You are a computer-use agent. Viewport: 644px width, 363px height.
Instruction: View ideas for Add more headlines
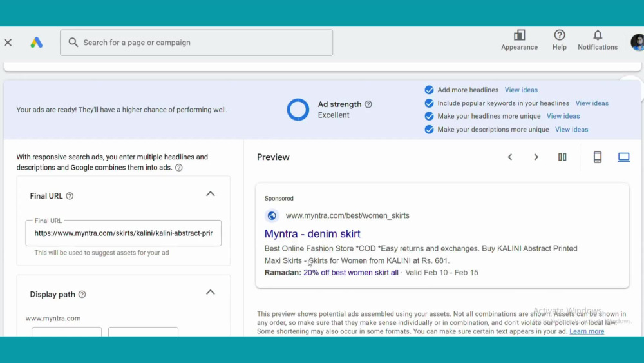point(521,90)
